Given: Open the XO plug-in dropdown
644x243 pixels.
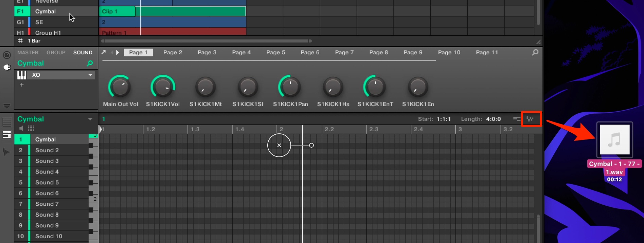Looking at the screenshot, I should 90,75.
